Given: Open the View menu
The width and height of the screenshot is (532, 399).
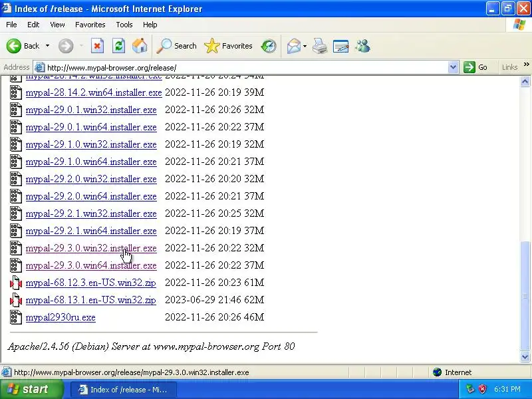Looking at the screenshot, I should (x=57, y=25).
